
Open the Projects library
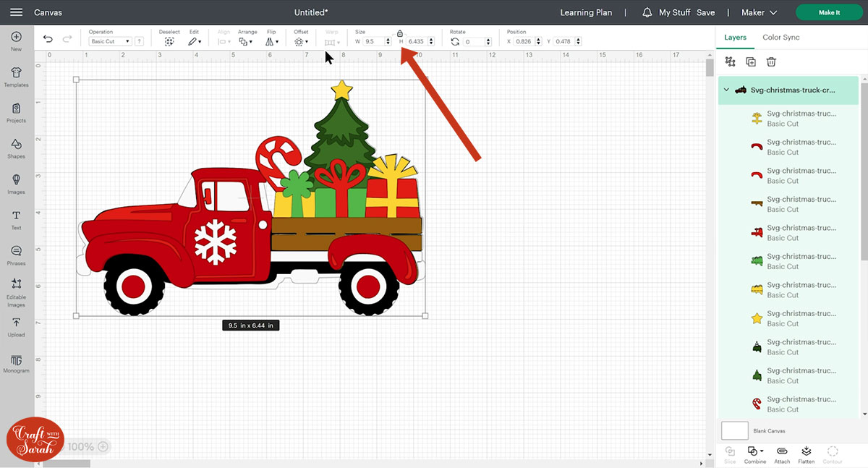pyautogui.click(x=16, y=112)
